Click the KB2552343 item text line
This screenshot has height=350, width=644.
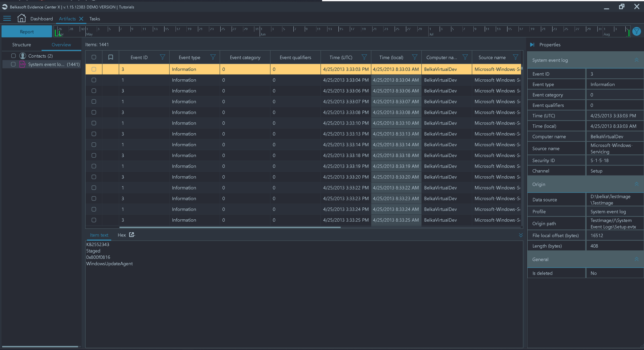pos(98,244)
